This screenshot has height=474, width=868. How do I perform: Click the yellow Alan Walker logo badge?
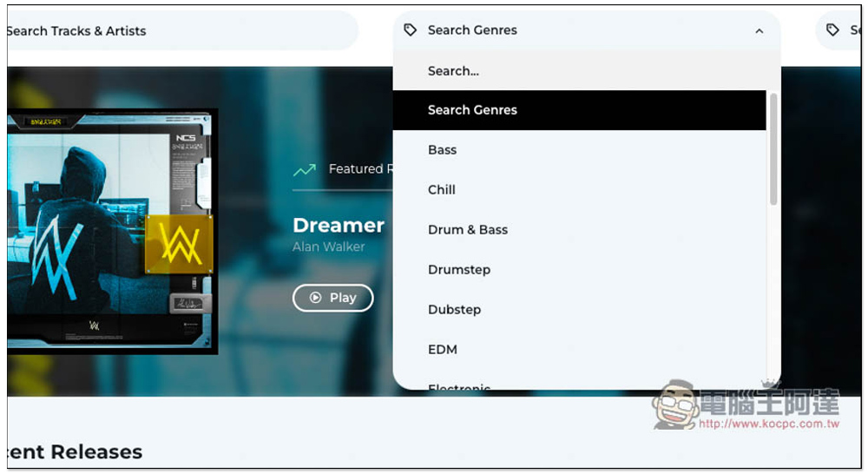click(180, 244)
